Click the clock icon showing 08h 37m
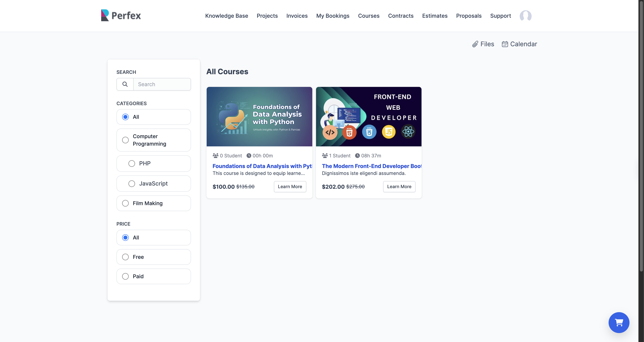Screen dimensions: 644x342 click(357, 156)
